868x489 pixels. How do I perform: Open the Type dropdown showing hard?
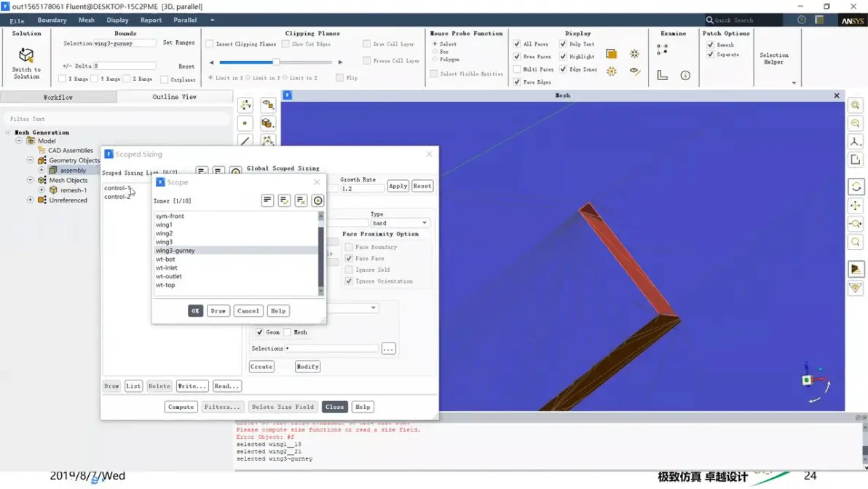400,223
